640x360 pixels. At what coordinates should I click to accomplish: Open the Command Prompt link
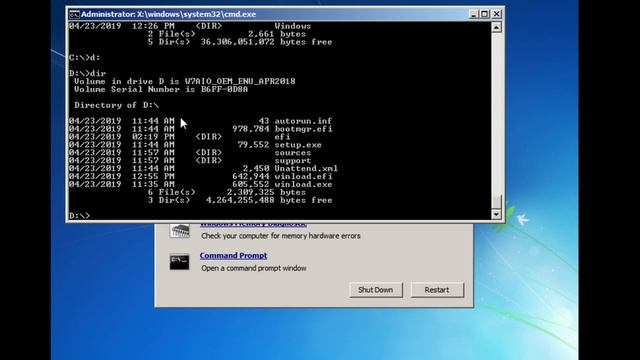(233, 256)
